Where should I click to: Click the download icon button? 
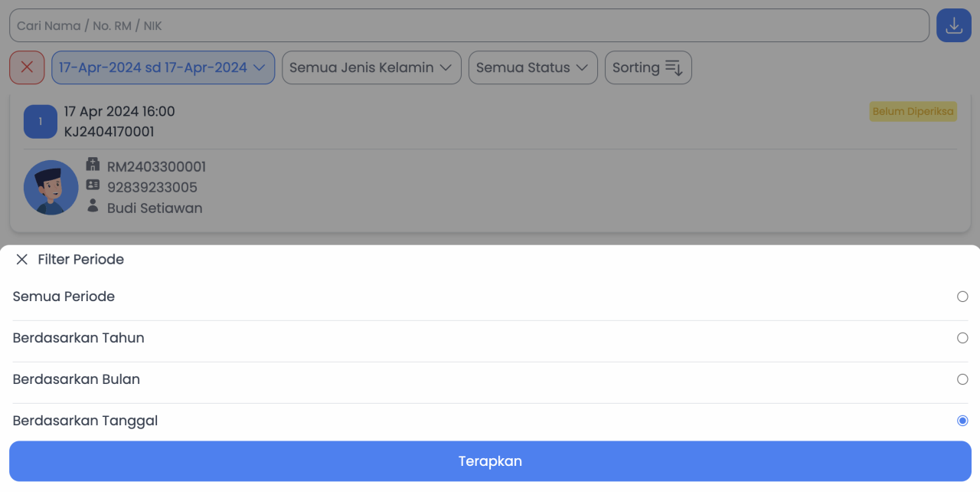tap(953, 25)
